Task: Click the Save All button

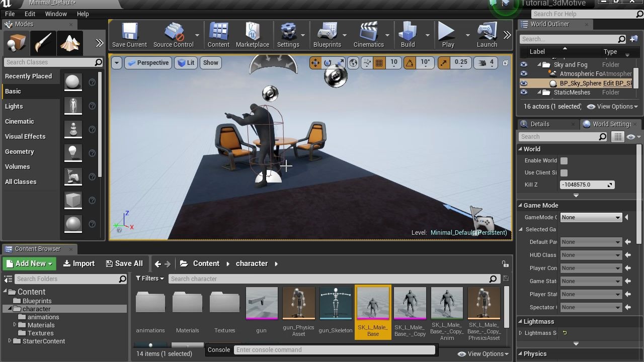Action: [x=124, y=263]
